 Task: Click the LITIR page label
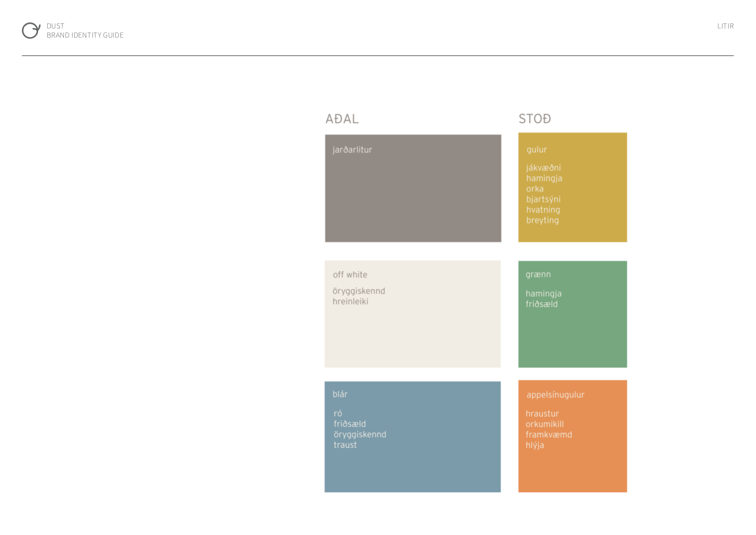pyautogui.click(x=726, y=26)
